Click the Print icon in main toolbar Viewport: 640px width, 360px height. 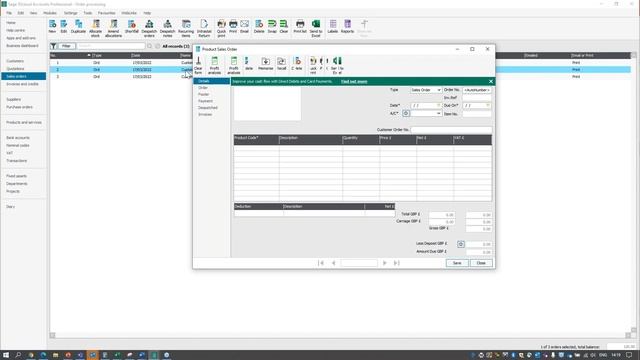(x=233, y=27)
